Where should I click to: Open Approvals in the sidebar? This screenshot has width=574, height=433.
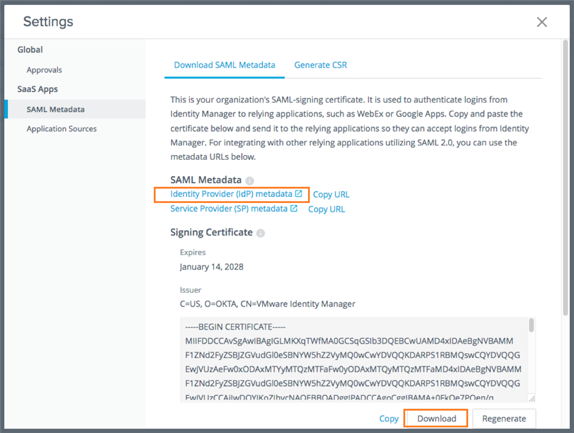[x=44, y=70]
